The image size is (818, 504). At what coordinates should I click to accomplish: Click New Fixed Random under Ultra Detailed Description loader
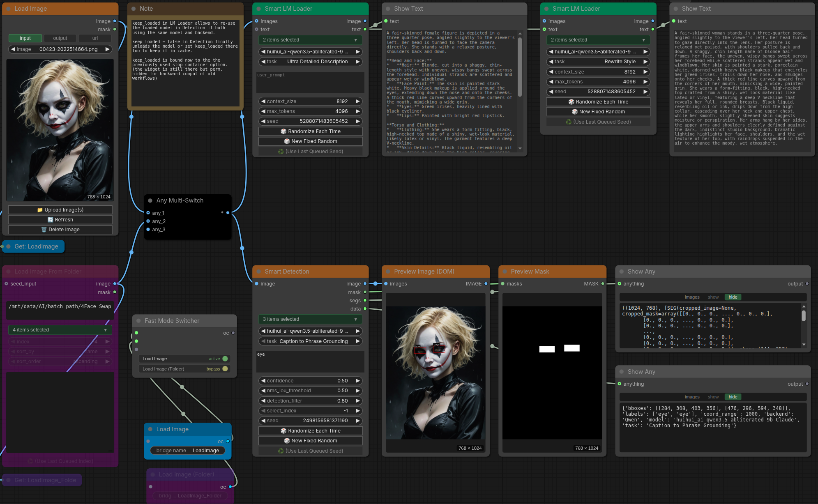click(x=310, y=141)
